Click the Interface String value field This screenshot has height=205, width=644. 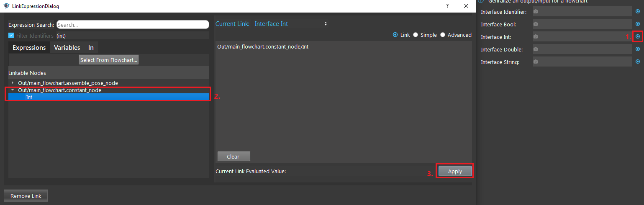coord(582,62)
